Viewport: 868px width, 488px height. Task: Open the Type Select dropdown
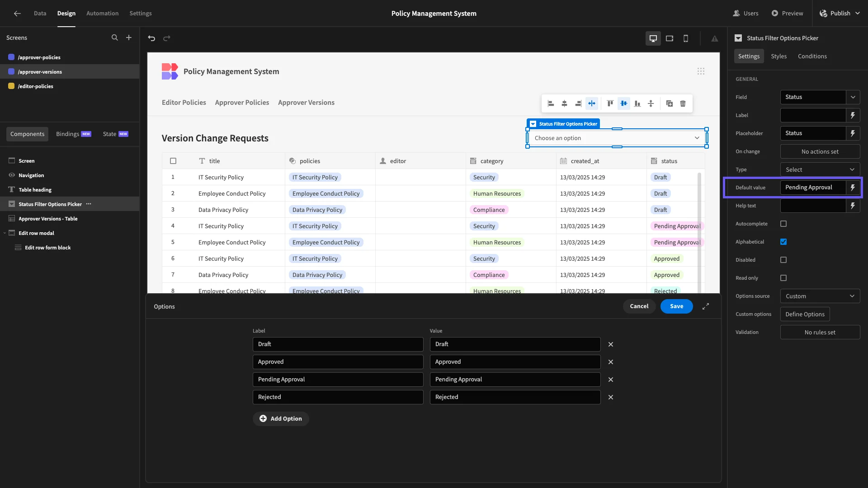point(820,169)
